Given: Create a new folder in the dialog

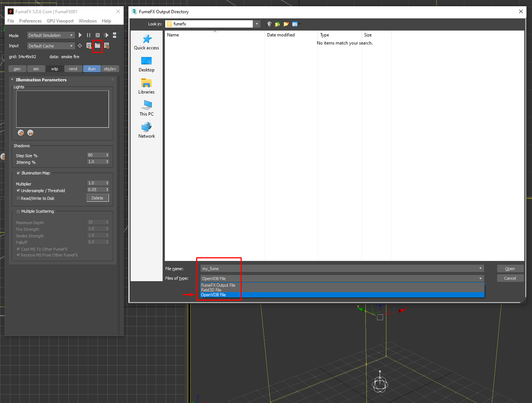Looking at the screenshot, I should [x=286, y=24].
